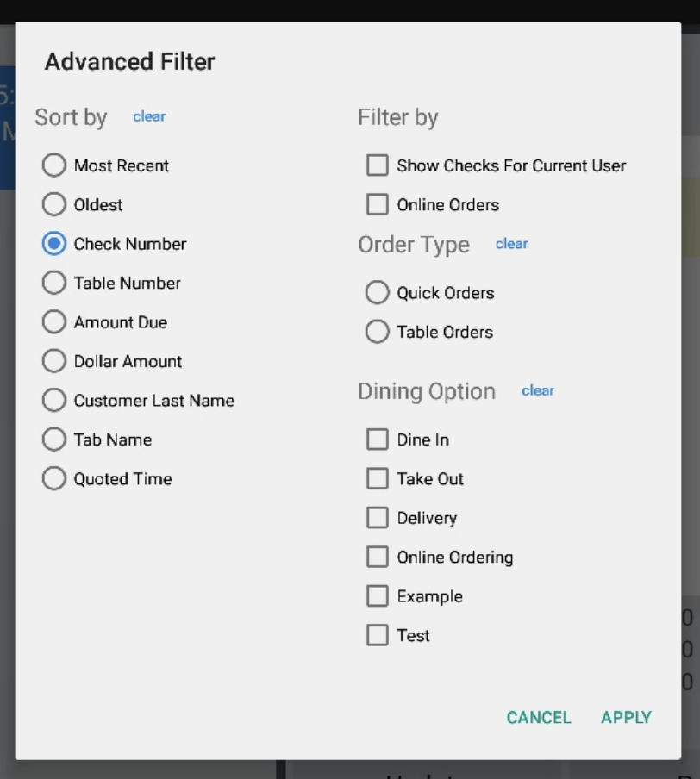Sort by Table Number
The width and height of the screenshot is (700, 779).
point(54,283)
